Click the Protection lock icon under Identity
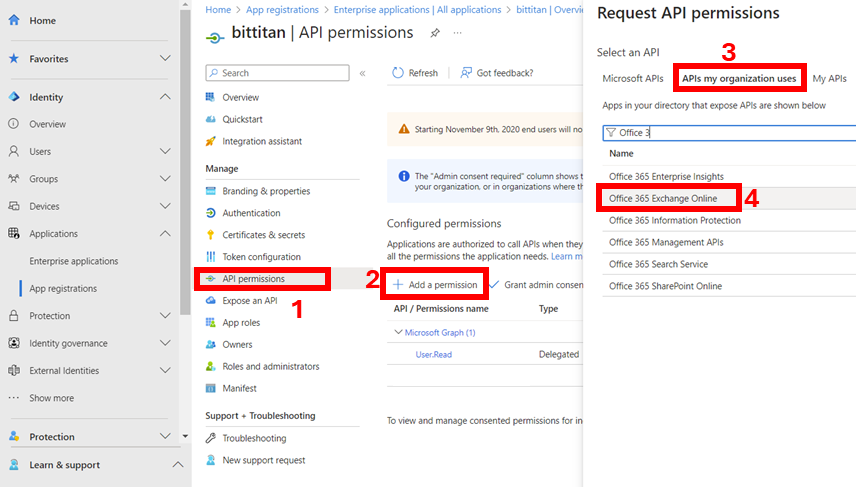This screenshot has width=856, height=487. click(x=14, y=316)
